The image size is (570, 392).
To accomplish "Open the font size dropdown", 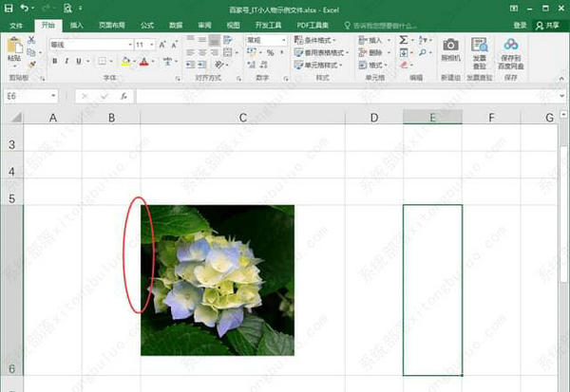I will (153, 45).
